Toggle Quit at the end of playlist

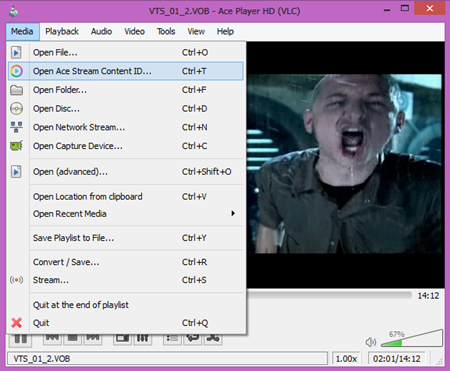click(x=126, y=305)
